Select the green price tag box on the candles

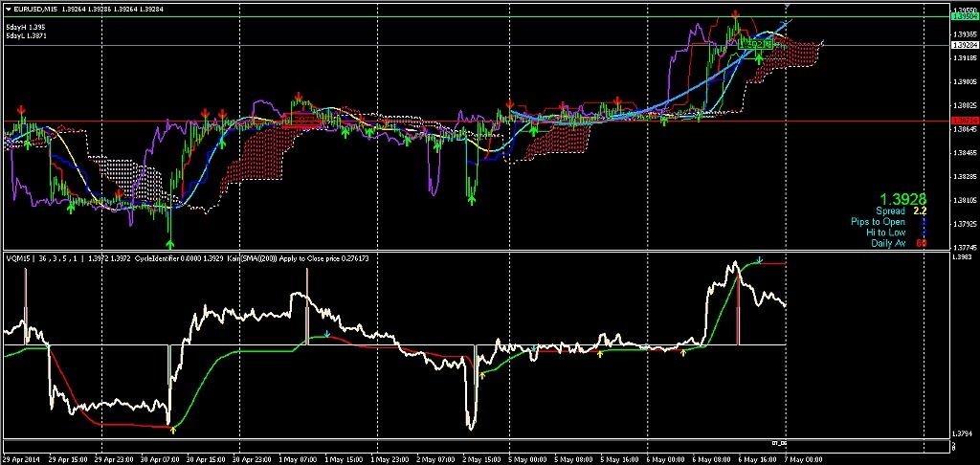pyautogui.click(x=757, y=44)
